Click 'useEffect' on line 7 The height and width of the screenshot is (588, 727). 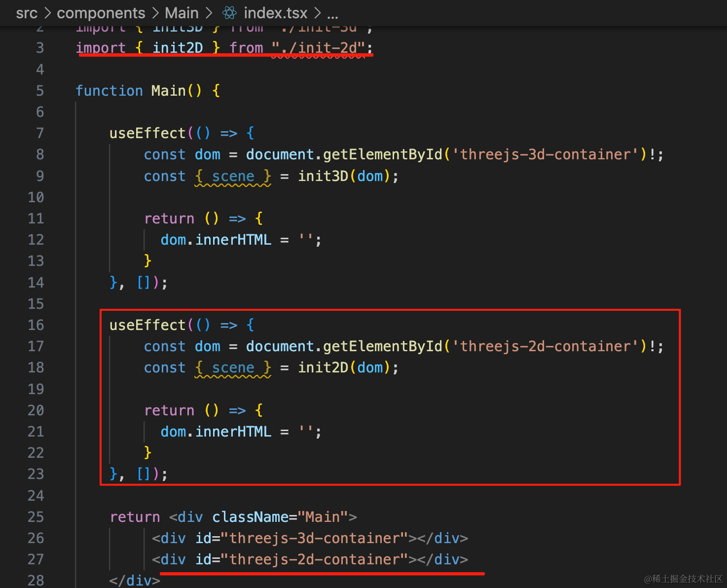coord(148,133)
